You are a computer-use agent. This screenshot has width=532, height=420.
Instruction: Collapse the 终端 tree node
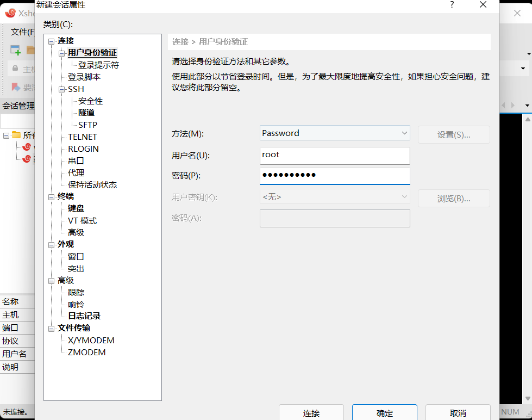(51, 197)
